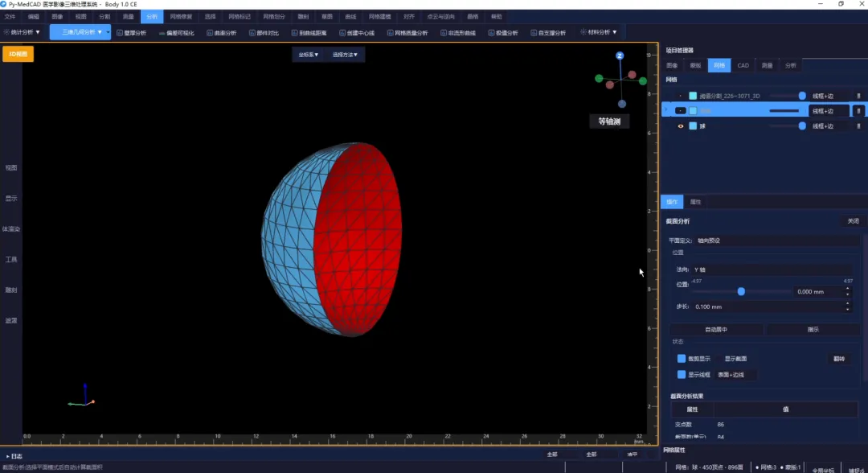
Task: Toggle visibility of the selected mesh row
Action: 681,111
